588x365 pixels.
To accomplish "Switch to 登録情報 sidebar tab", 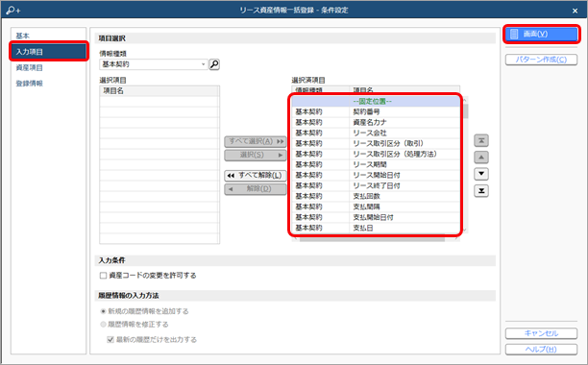I will (x=49, y=84).
